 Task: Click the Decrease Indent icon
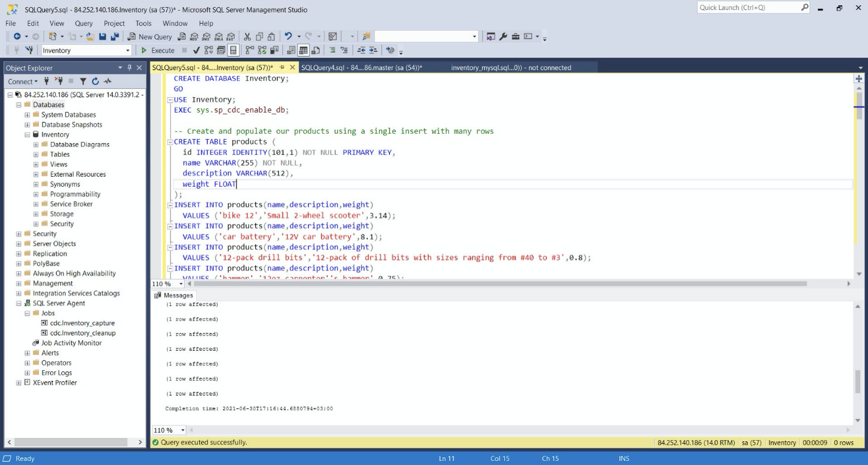click(x=361, y=50)
